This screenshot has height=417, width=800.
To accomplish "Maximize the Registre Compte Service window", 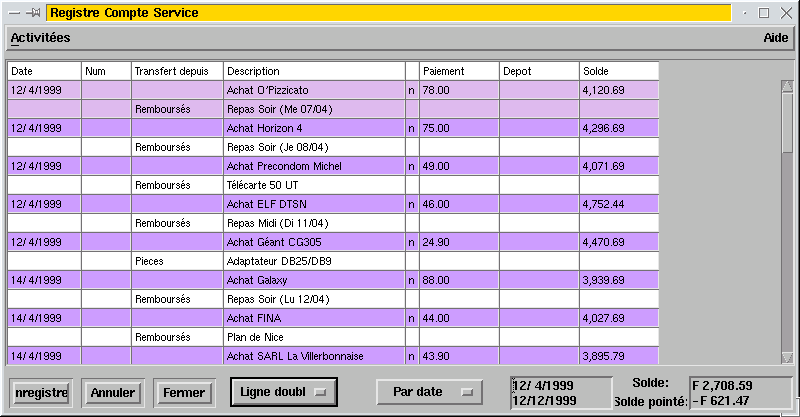I will (765, 13).
